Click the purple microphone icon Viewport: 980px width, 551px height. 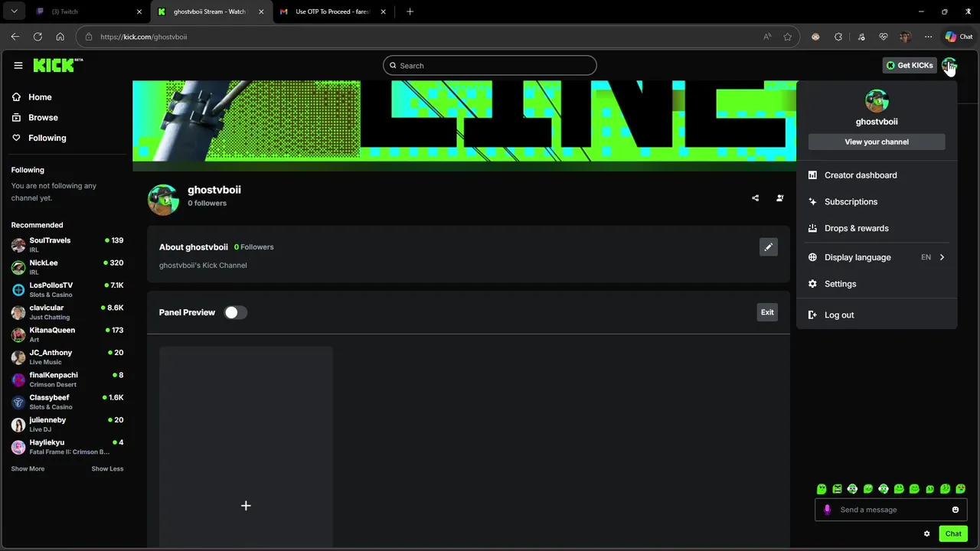coord(827,510)
